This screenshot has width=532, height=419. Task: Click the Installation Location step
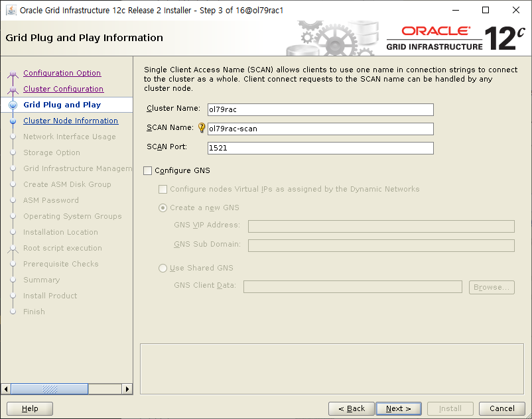coord(60,232)
